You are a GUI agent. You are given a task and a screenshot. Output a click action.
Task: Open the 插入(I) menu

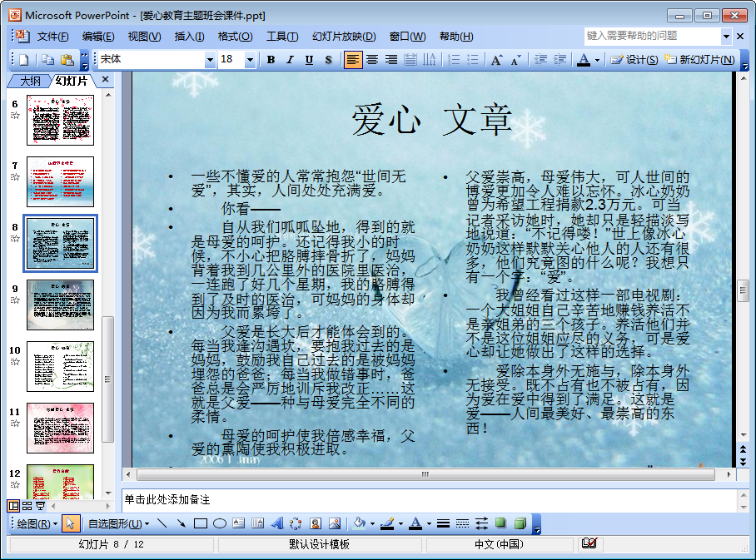tap(189, 37)
